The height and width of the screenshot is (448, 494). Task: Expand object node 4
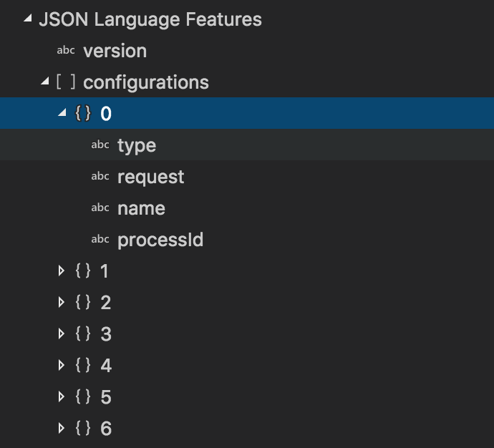pyautogui.click(x=62, y=365)
